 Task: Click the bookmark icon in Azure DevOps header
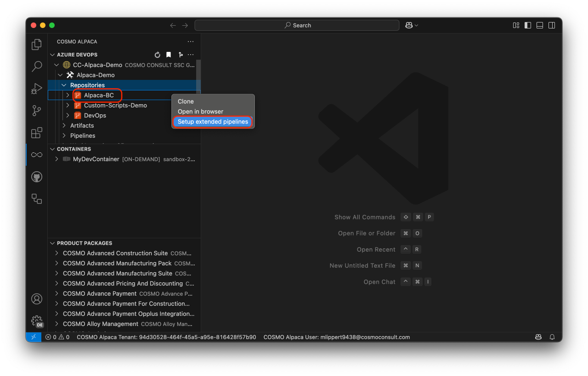pyautogui.click(x=169, y=55)
